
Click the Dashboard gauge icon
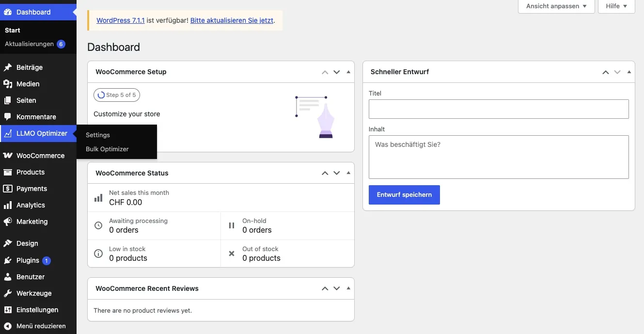(x=8, y=12)
